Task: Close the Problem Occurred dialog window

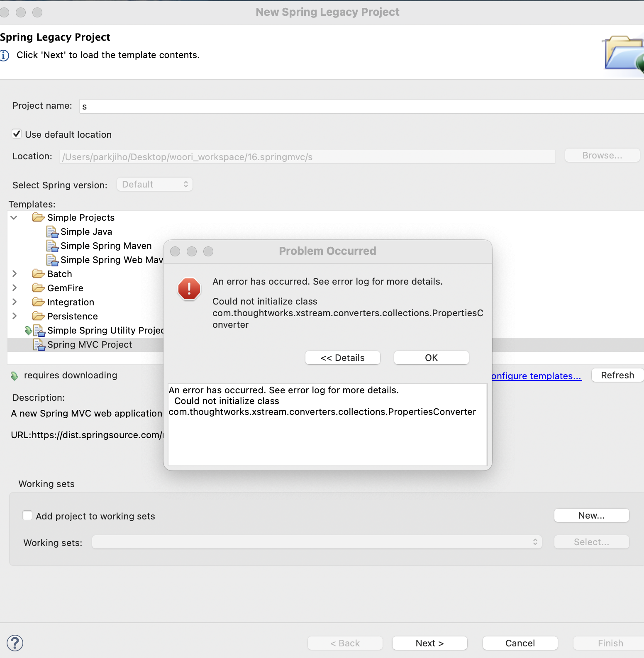Action: pos(175,251)
